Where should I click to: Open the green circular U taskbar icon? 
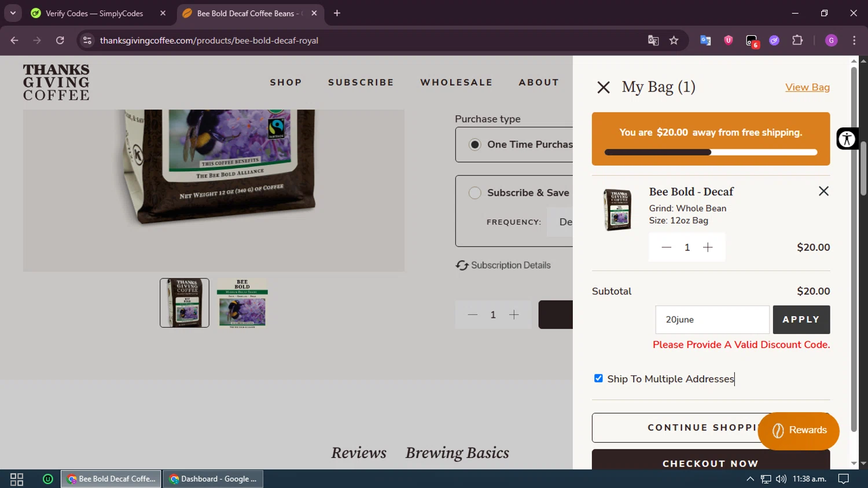pos(48,479)
